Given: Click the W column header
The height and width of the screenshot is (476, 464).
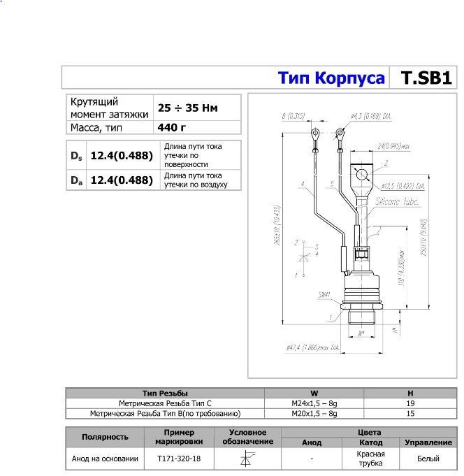Looking at the screenshot, I should pyautogui.click(x=314, y=393).
